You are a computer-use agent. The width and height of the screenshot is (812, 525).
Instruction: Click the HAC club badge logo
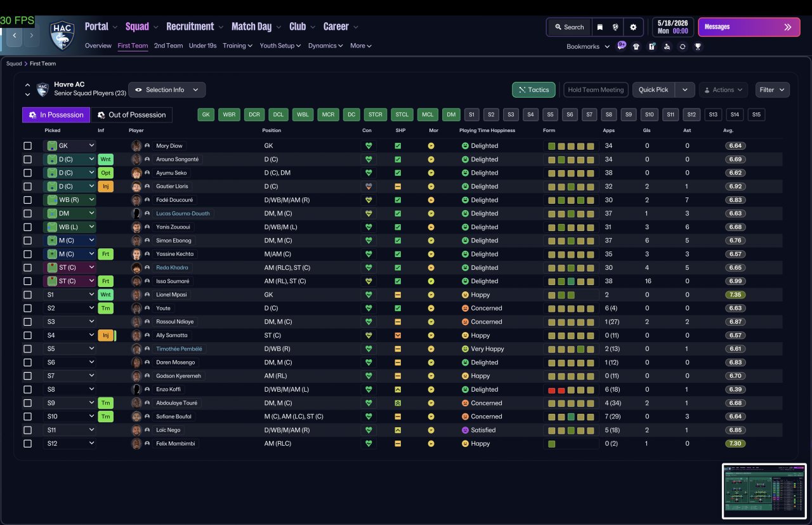pyautogui.click(x=63, y=36)
